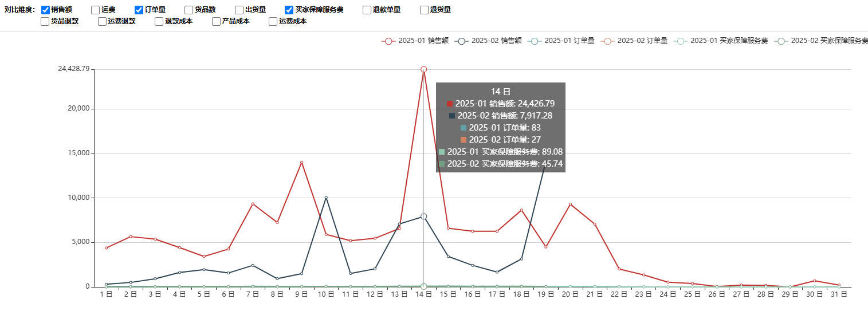Click the dark 2025-02 point at 14日
This screenshot has width=868, height=311.
(423, 216)
